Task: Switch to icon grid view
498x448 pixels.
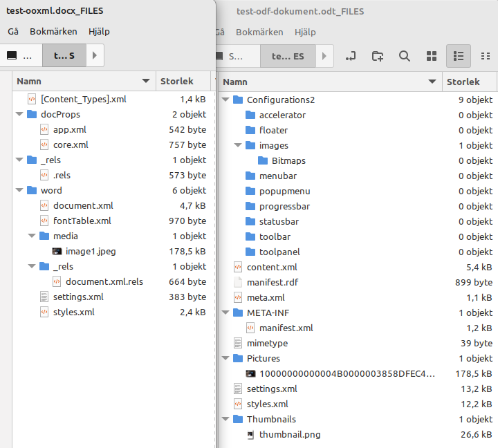Action: pos(432,56)
